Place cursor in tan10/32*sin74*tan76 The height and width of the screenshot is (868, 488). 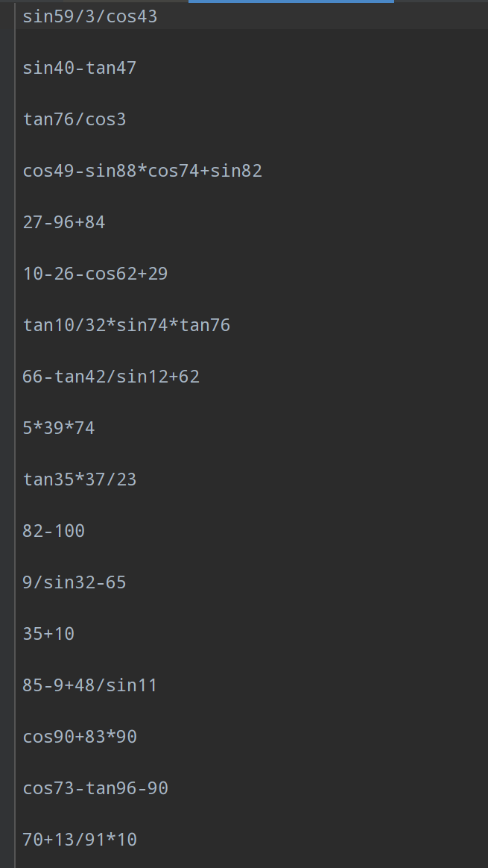(127, 325)
